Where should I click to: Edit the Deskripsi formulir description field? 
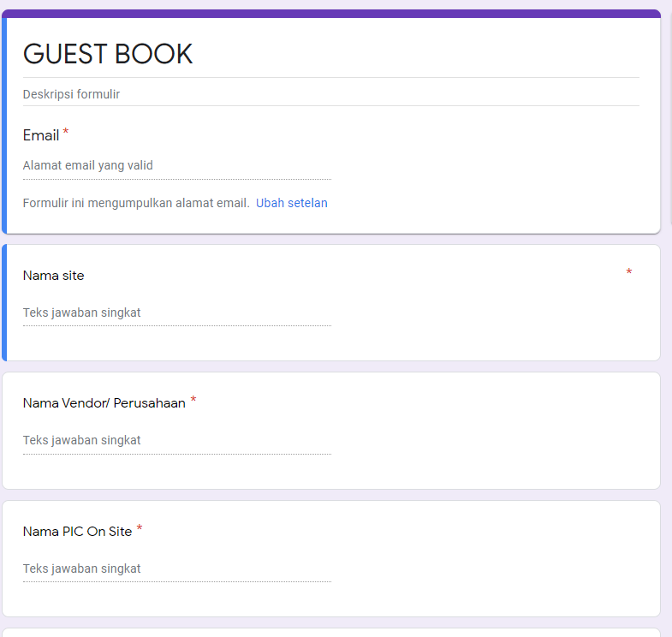click(x=330, y=94)
